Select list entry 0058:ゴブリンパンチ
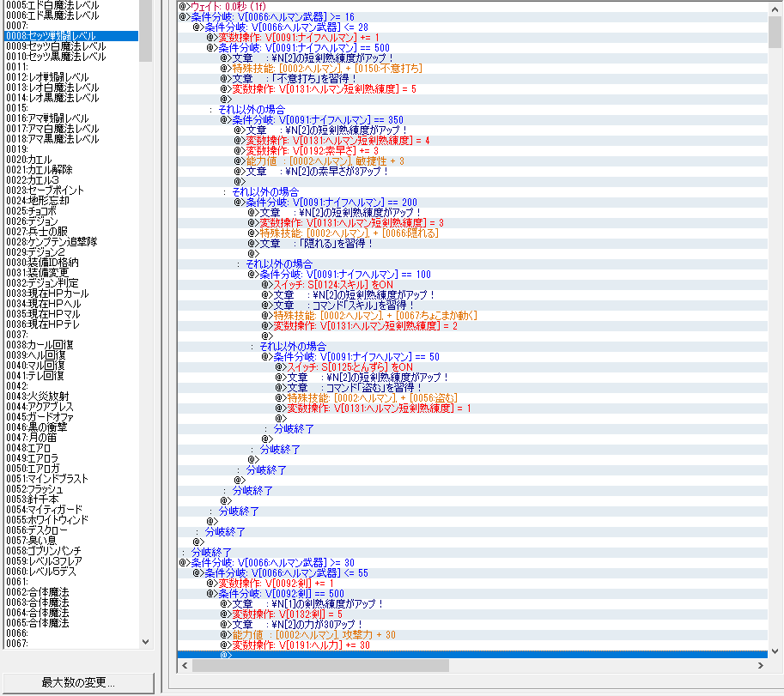This screenshot has width=784, height=696. pos(44,551)
